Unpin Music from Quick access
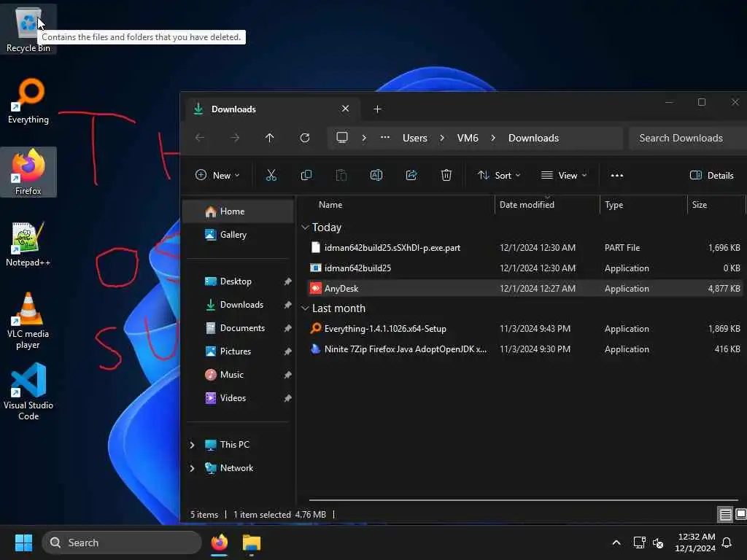747x560 pixels. coord(287,375)
